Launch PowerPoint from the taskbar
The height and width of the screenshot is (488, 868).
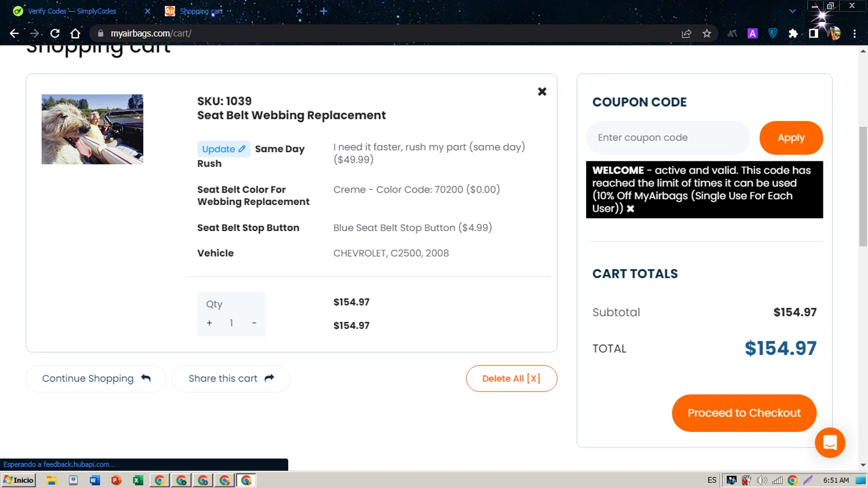pos(116,480)
